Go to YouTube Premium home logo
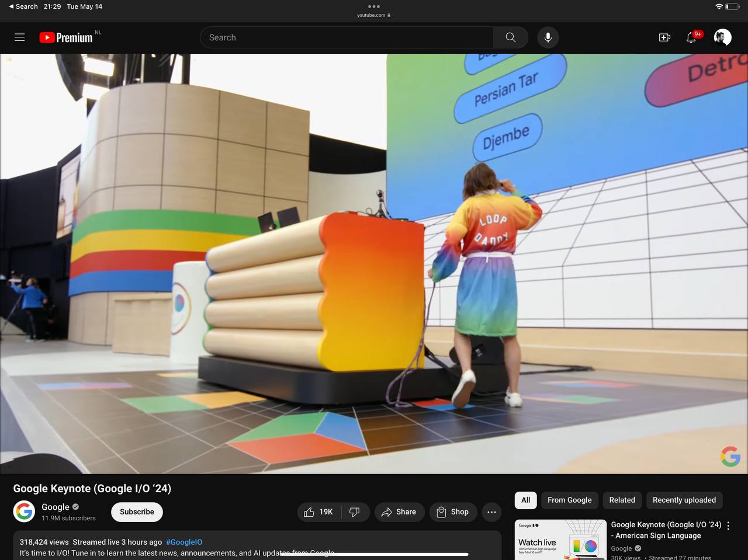 pos(66,37)
